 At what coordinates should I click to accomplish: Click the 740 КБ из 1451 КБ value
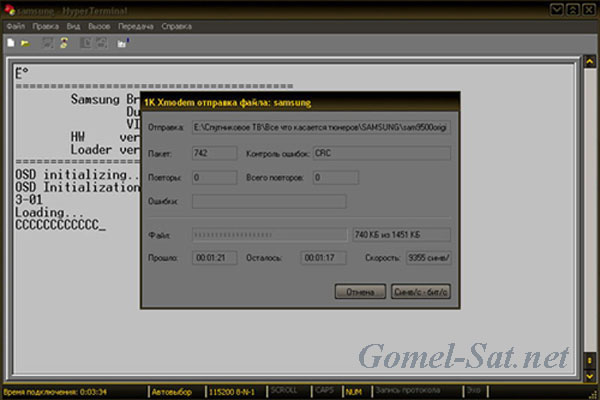[x=401, y=235]
